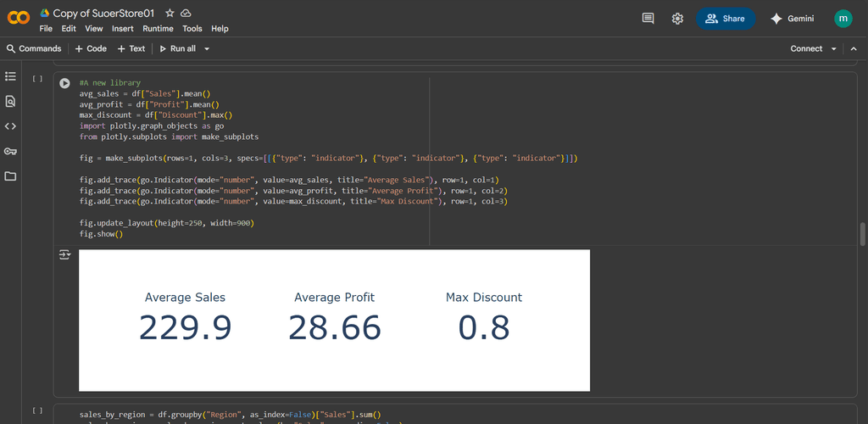Star the notebook Copy of SuoerStore01
The height and width of the screenshot is (424, 868).
(x=170, y=14)
